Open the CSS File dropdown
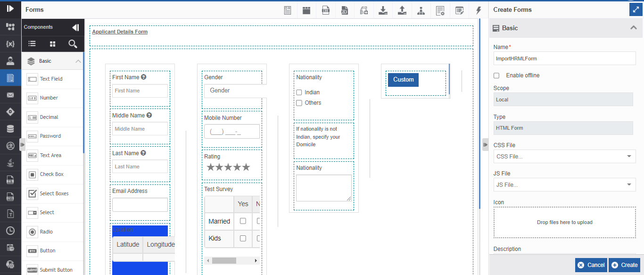Screen dimensions: 644x275 tap(565, 156)
